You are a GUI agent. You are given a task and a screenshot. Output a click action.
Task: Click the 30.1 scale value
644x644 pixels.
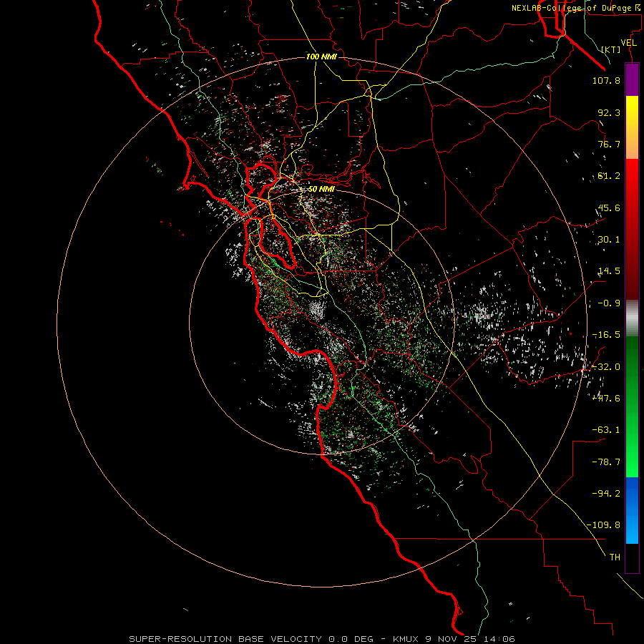click(x=609, y=240)
